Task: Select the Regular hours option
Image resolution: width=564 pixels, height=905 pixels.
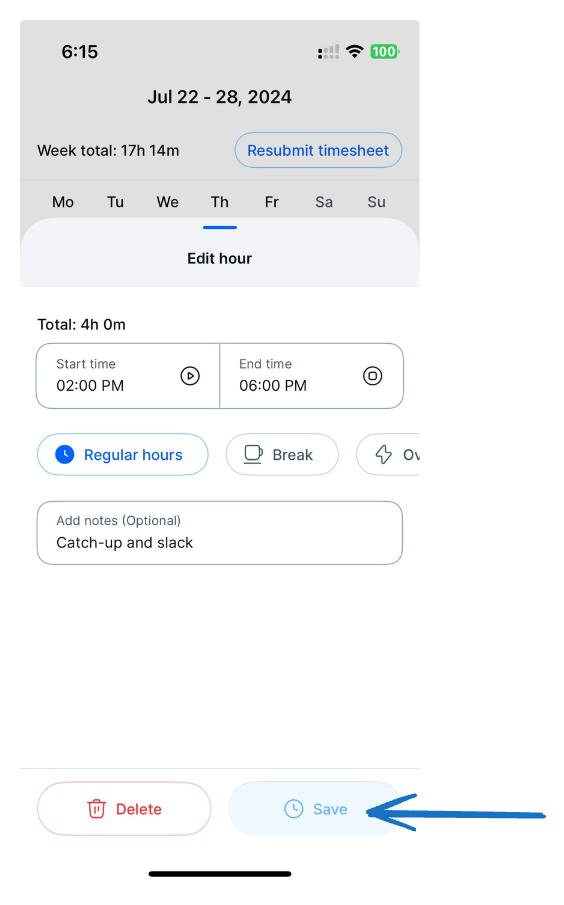Action: (x=122, y=454)
